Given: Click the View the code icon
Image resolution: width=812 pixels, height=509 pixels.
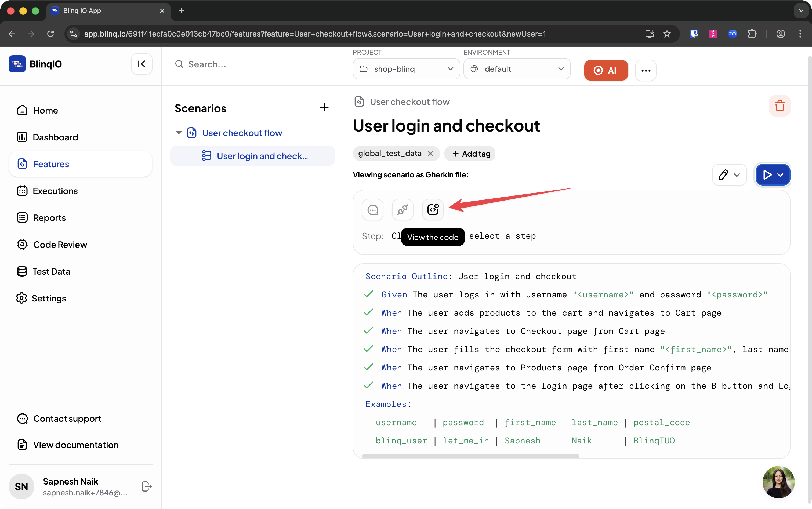Looking at the screenshot, I should coord(433,209).
